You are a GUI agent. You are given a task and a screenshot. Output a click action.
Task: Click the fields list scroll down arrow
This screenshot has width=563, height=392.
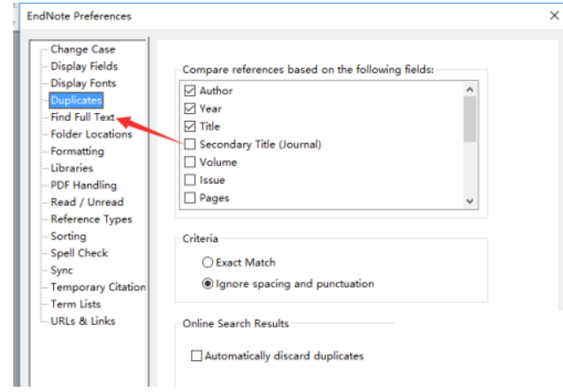469,201
